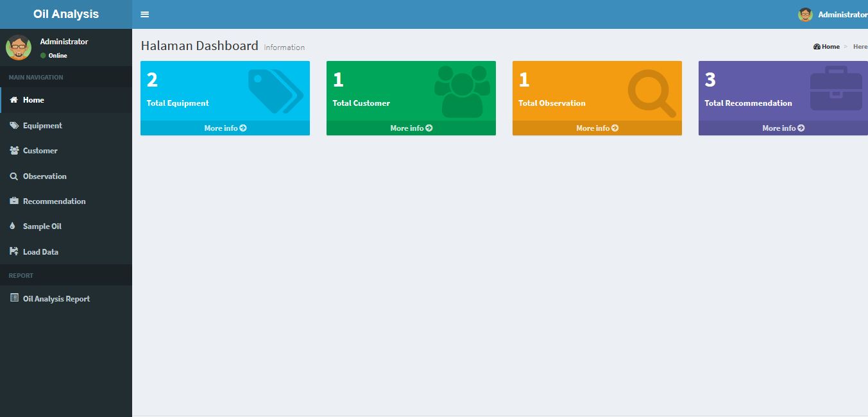Image resolution: width=868 pixels, height=417 pixels.
Task: Click the droplet icon next to Sample Oil
Action: point(13,226)
